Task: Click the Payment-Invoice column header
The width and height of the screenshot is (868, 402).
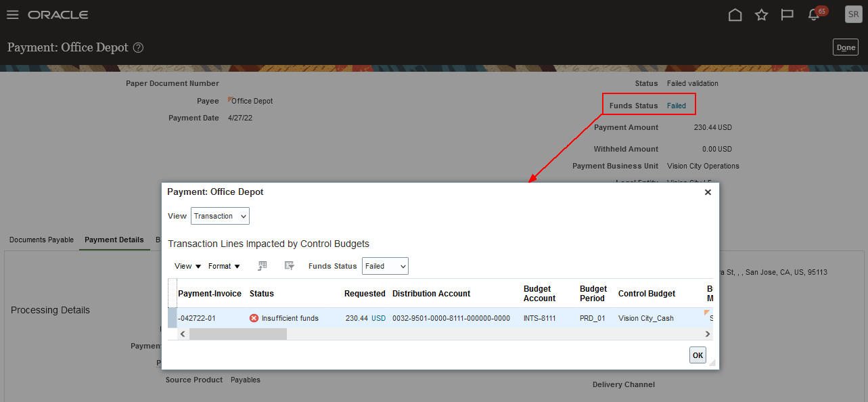Action: point(210,294)
